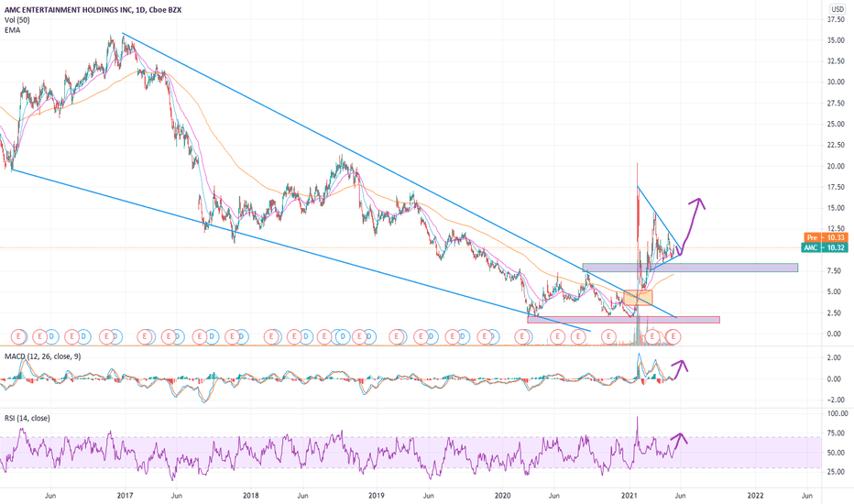Select the MACD (12, 26, close, 9) legend

[42, 356]
